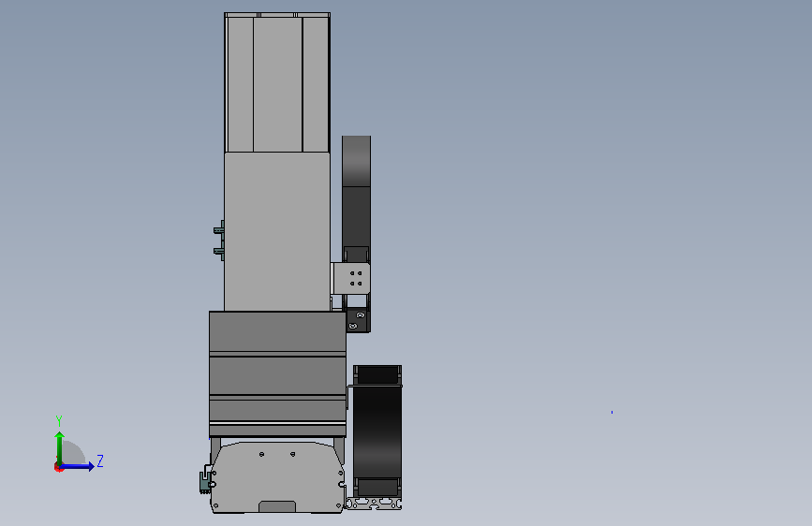Click the green Y axis arrow on triad
This screenshot has height=526, width=812.
[x=60, y=447]
